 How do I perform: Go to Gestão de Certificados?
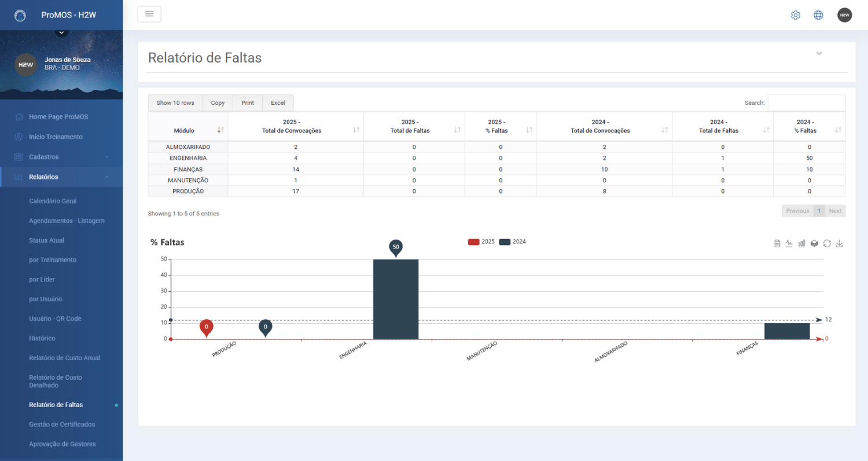[62, 424]
